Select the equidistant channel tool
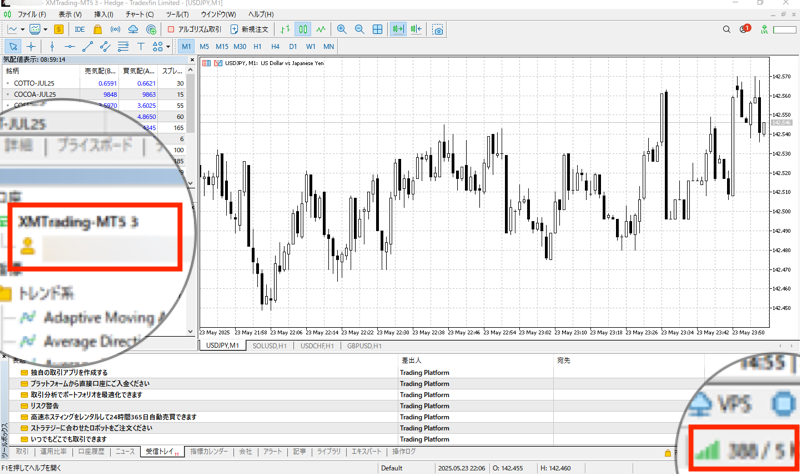 click(106, 46)
